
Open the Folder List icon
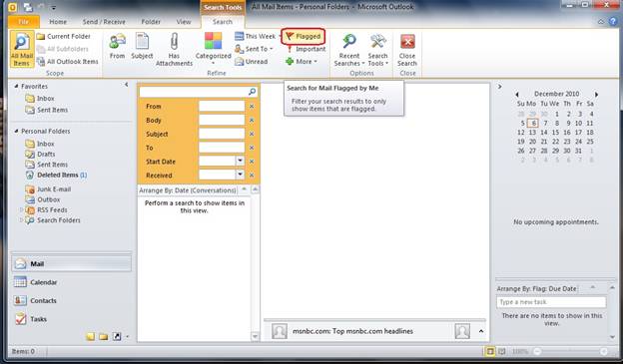pos(103,337)
